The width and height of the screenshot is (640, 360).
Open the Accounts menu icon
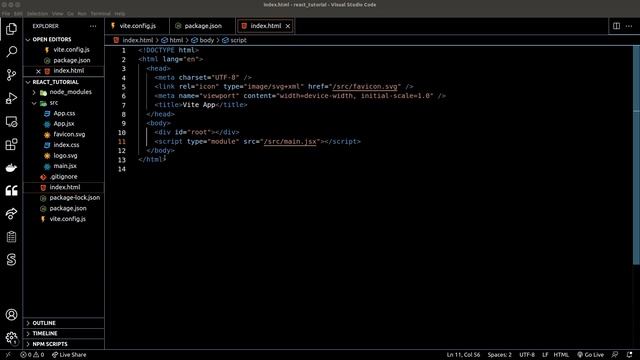click(x=11, y=315)
